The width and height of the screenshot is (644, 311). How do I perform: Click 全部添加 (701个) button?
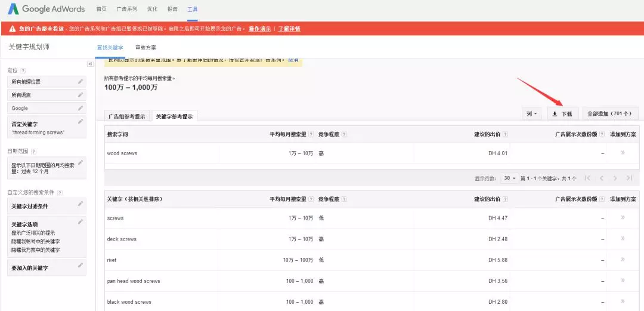[x=610, y=113]
